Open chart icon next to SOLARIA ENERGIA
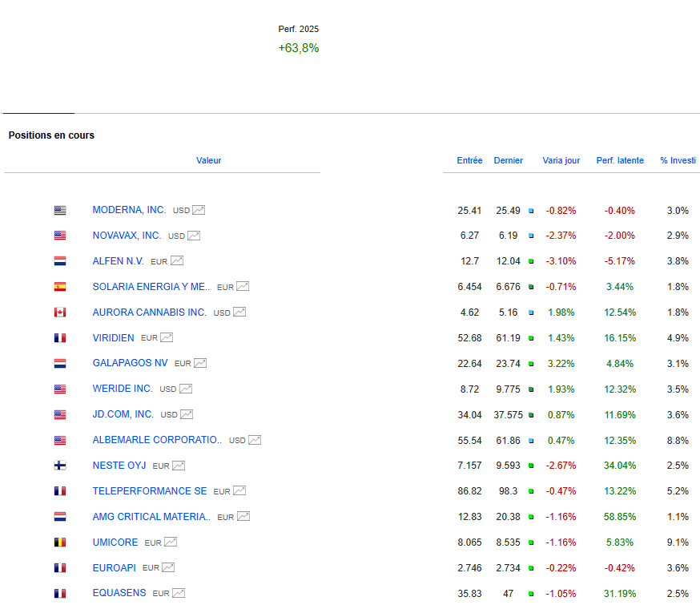Screen dimensions: 700x609 pos(243,286)
